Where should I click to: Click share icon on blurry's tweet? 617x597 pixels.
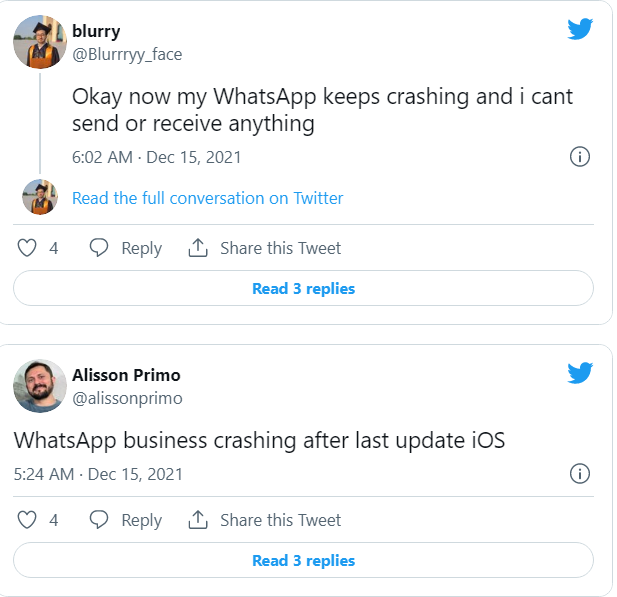point(198,248)
